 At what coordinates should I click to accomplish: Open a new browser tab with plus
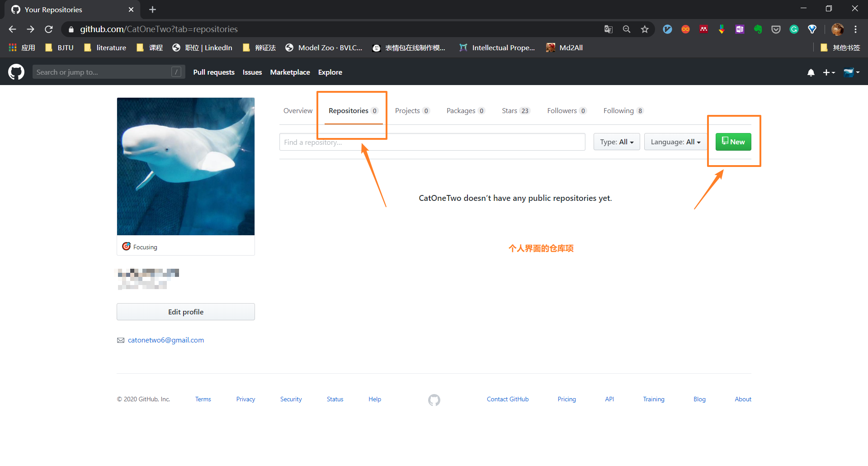[152, 10]
